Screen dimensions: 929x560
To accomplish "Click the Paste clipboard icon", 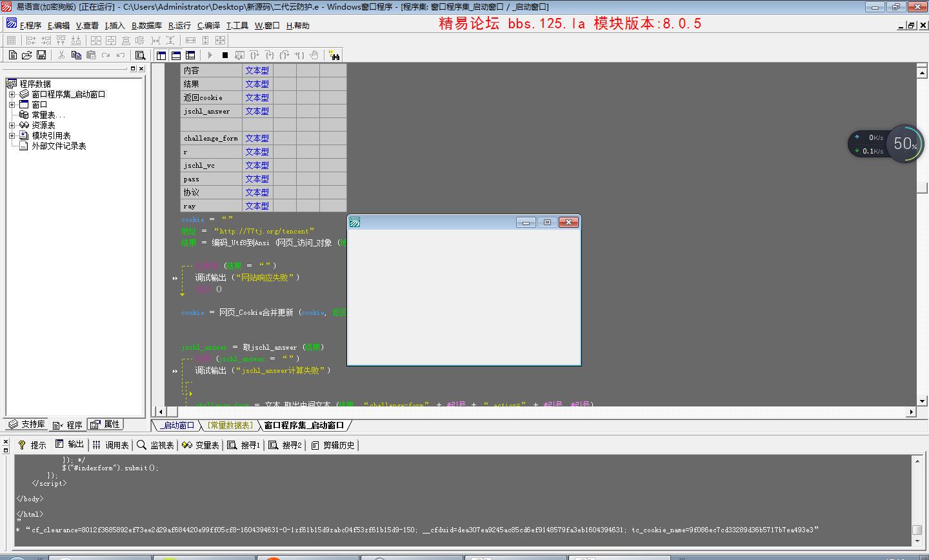I will click(x=91, y=55).
